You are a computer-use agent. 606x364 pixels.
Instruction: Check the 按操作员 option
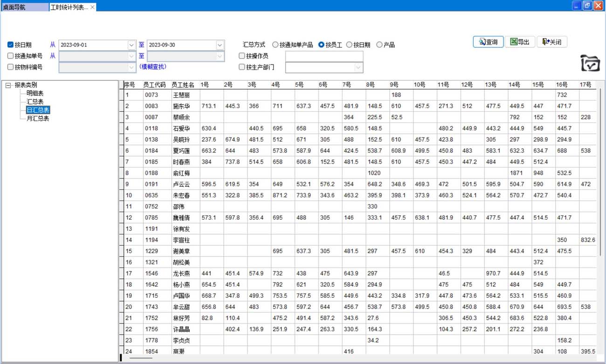242,56
